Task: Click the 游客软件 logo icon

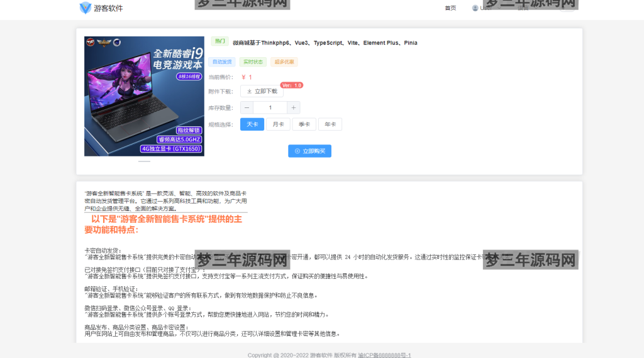Action: 86,8
